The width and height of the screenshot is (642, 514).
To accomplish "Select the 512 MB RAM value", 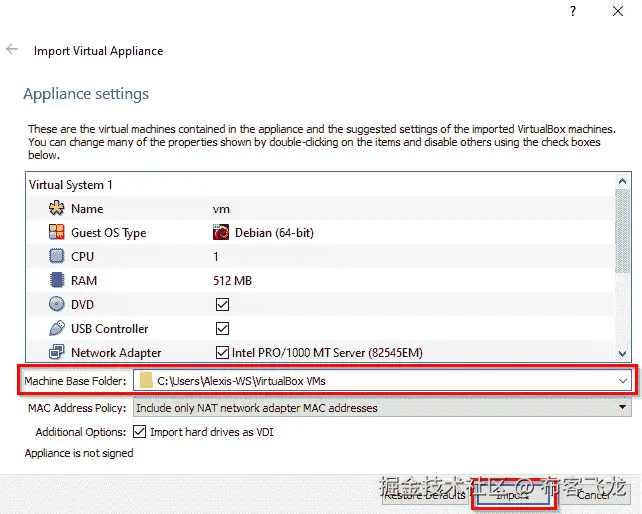I will pyautogui.click(x=233, y=281).
